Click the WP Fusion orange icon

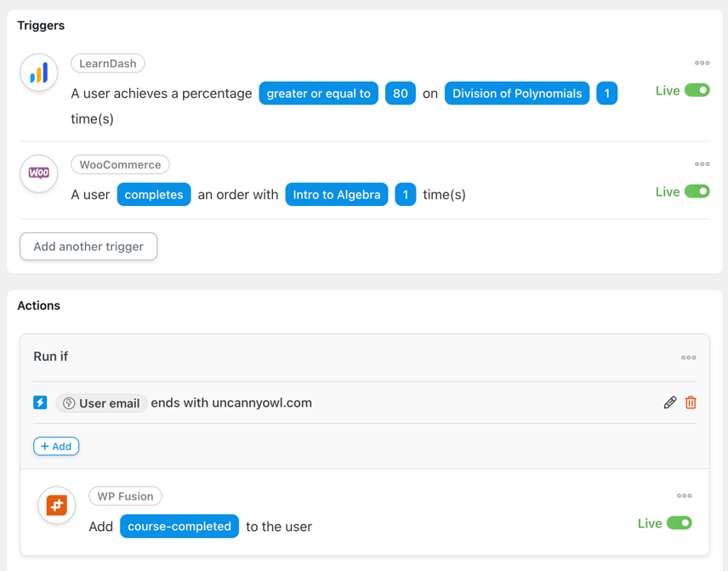tap(57, 505)
